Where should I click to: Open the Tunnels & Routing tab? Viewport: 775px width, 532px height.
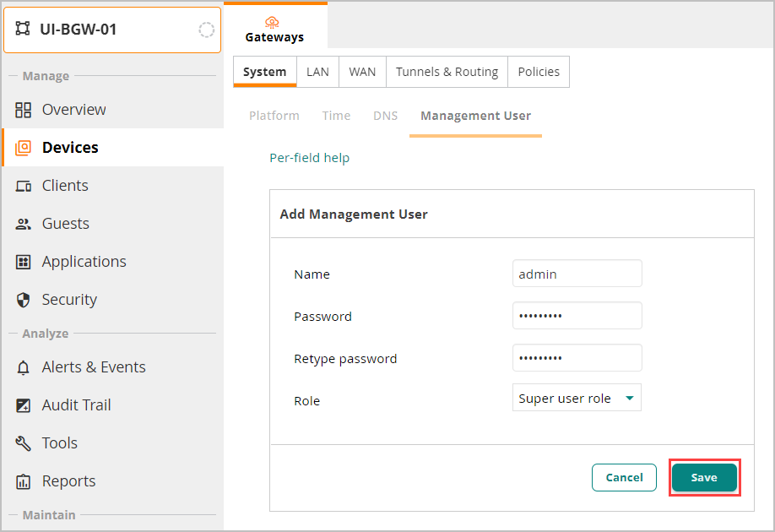(447, 72)
